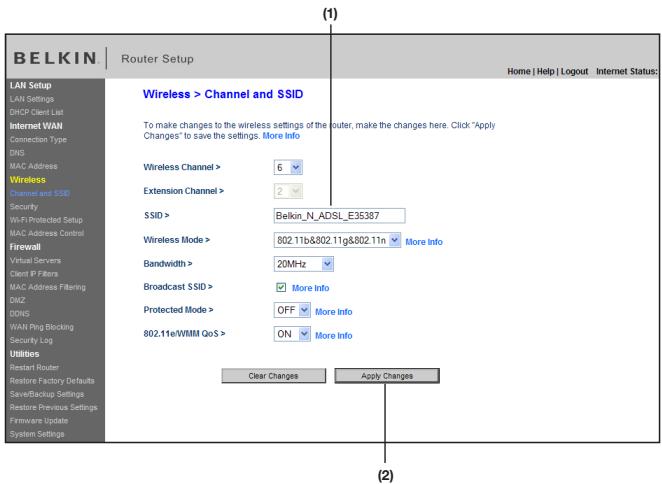Click the SSID text field
The image size is (662, 484).
click(339, 215)
